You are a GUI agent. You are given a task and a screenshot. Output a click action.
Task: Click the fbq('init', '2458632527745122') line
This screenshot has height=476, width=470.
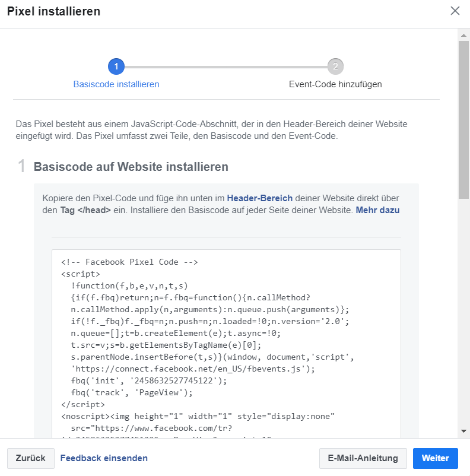149,380
